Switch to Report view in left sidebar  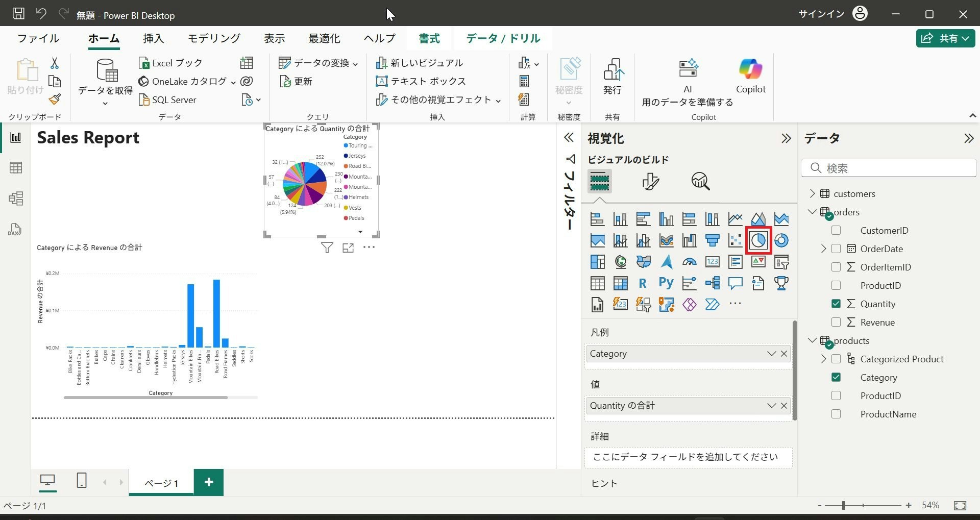click(x=16, y=137)
